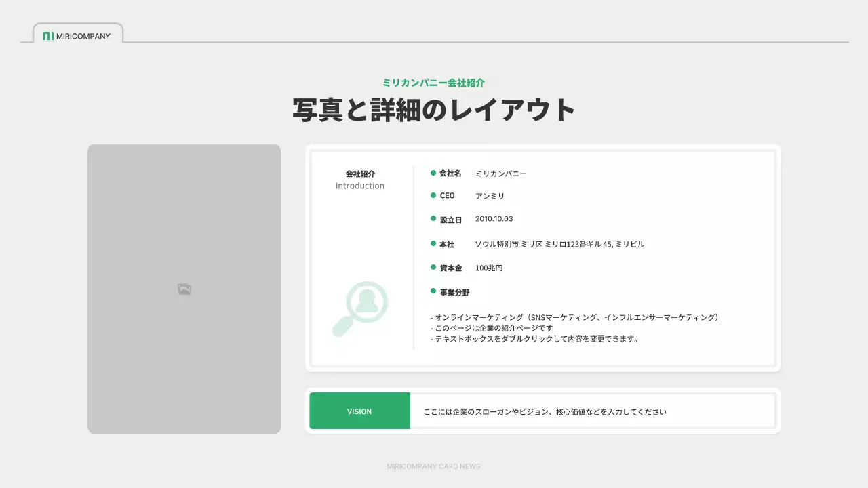Select the image placeholder icon in gray area

(183, 288)
